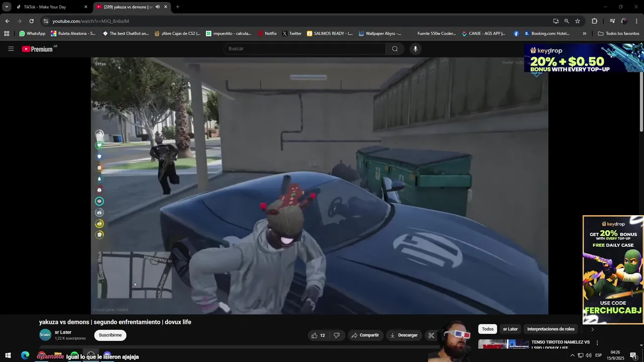Open options for TENSO TIROTEO video
Viewport: 644px width, 362px height.
tap(597, 343)
